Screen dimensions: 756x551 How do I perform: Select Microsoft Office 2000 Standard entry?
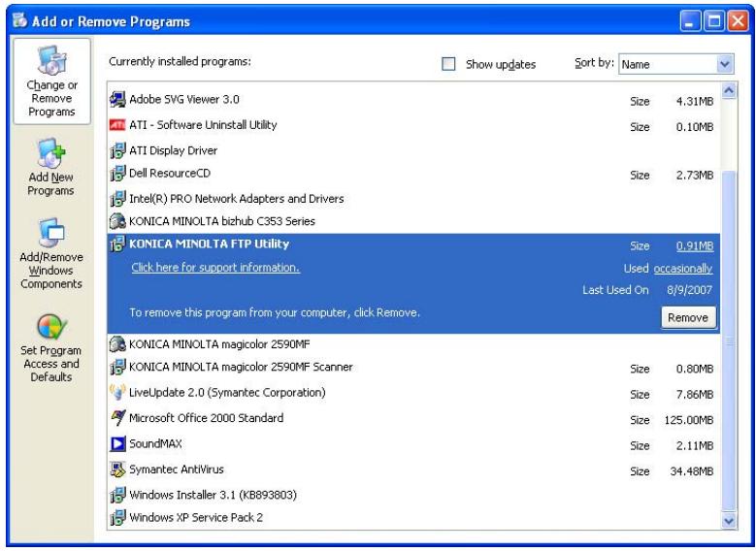pos(413,418)
